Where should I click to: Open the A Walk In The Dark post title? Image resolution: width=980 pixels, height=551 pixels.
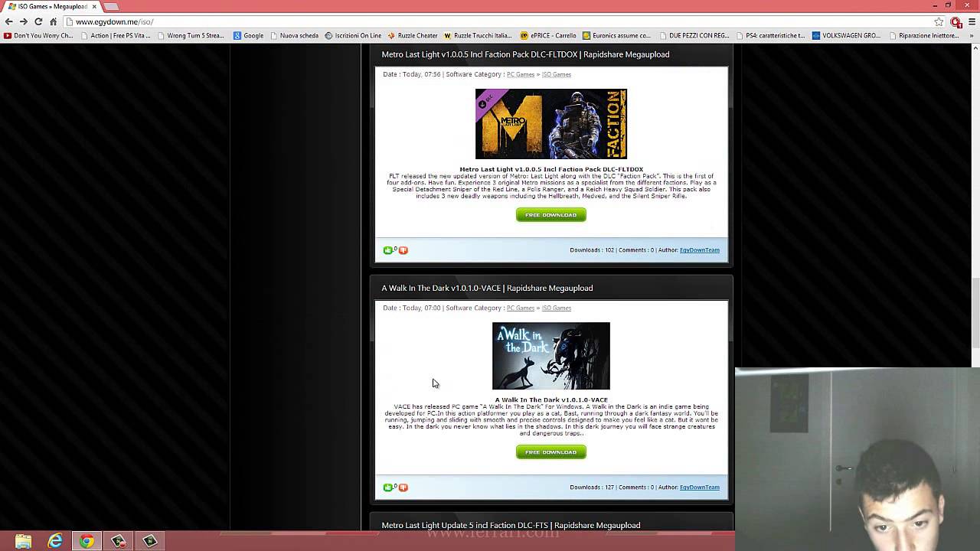[487, 288]
